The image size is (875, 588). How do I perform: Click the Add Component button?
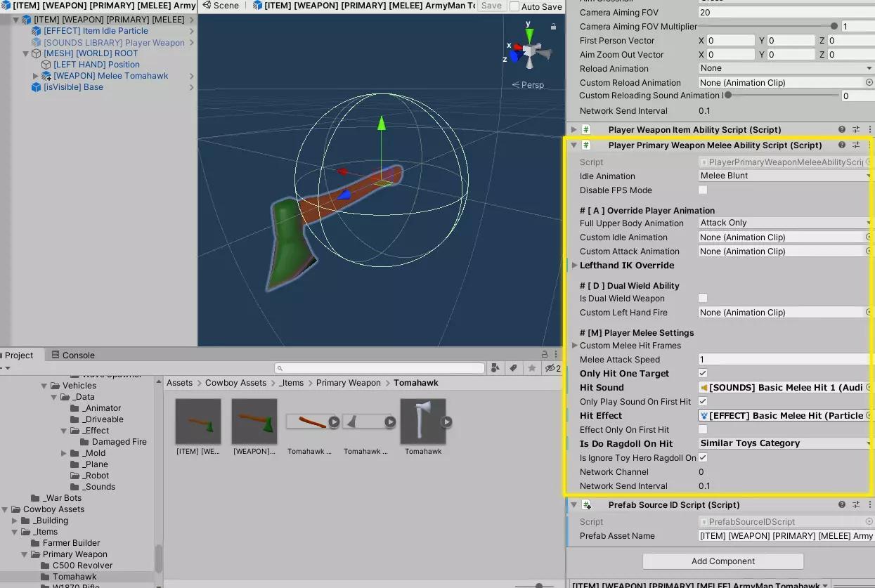coord(722,561)
